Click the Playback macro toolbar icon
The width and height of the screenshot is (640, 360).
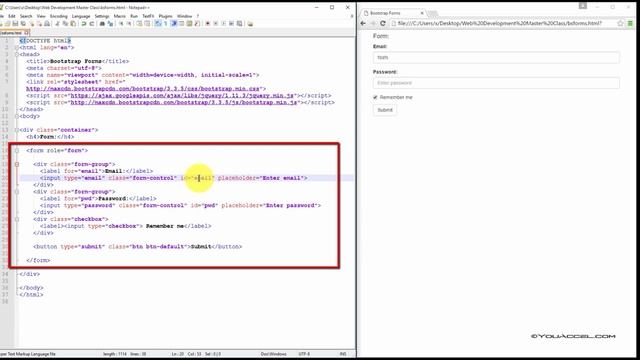click(223, 24)
